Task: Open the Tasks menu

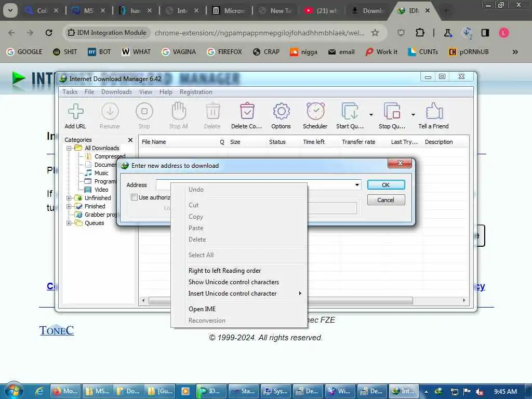Action: 70,92
